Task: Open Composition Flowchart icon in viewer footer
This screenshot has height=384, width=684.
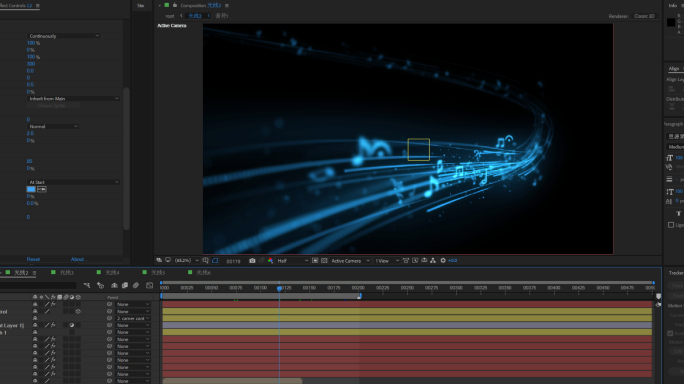Action: tap(433, 261)
